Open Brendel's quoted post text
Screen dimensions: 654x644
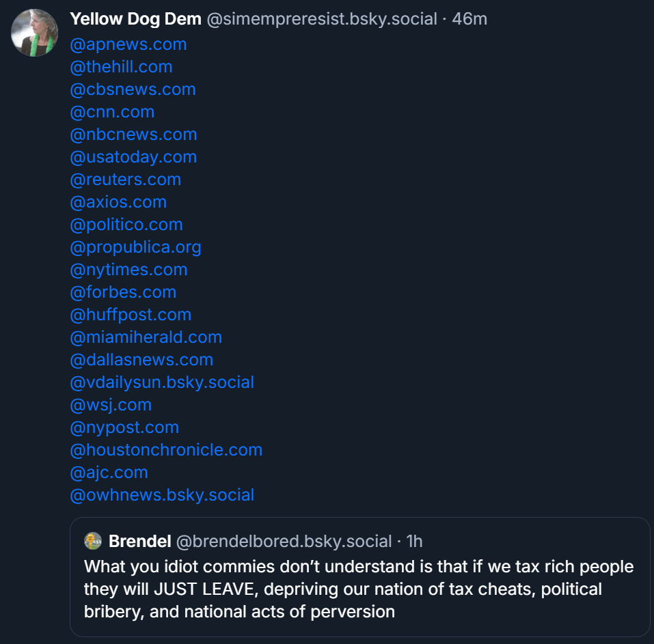point(359,589)
